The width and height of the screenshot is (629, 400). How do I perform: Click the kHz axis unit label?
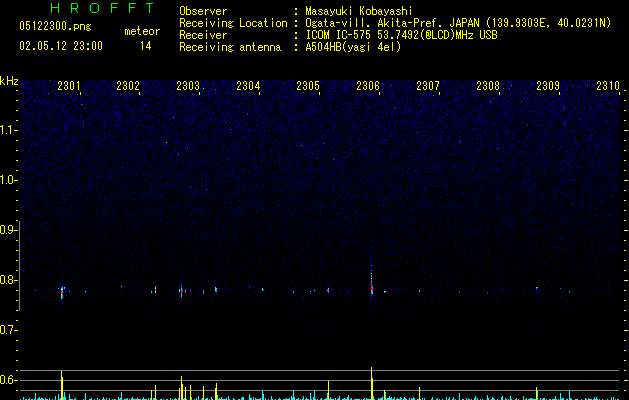[9, 81]
